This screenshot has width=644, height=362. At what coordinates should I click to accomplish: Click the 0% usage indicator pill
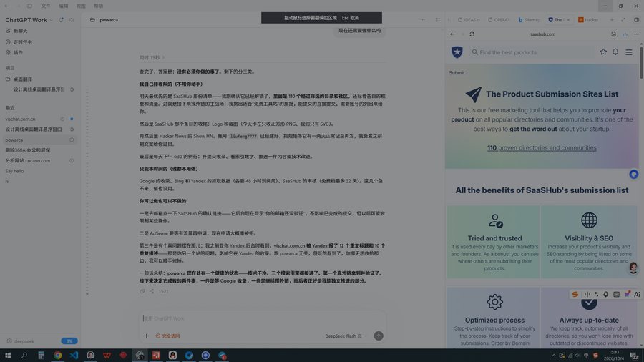[69, 341]
